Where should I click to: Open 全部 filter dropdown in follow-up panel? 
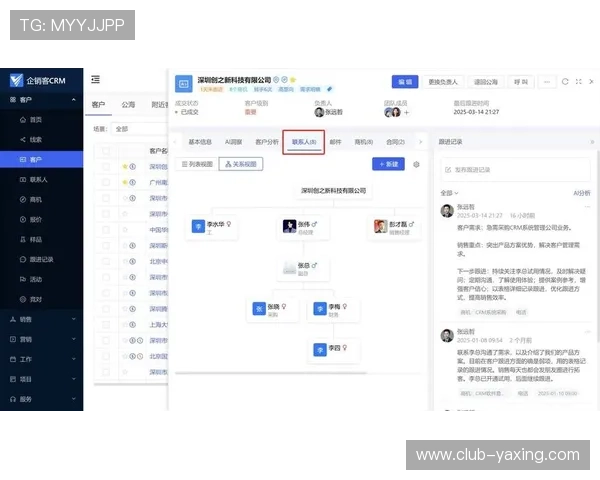(449, 193)
